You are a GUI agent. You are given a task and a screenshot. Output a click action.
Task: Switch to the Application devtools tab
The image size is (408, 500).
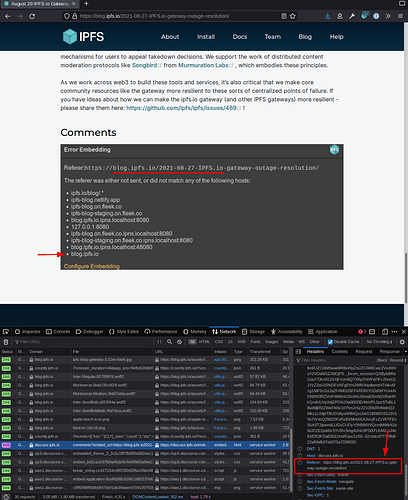(323, 332)
